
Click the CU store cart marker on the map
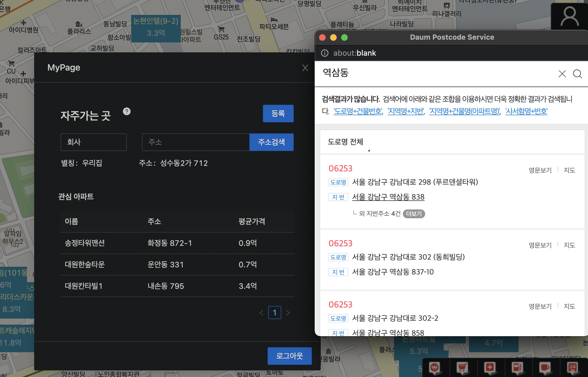click(x=11, y=67)
